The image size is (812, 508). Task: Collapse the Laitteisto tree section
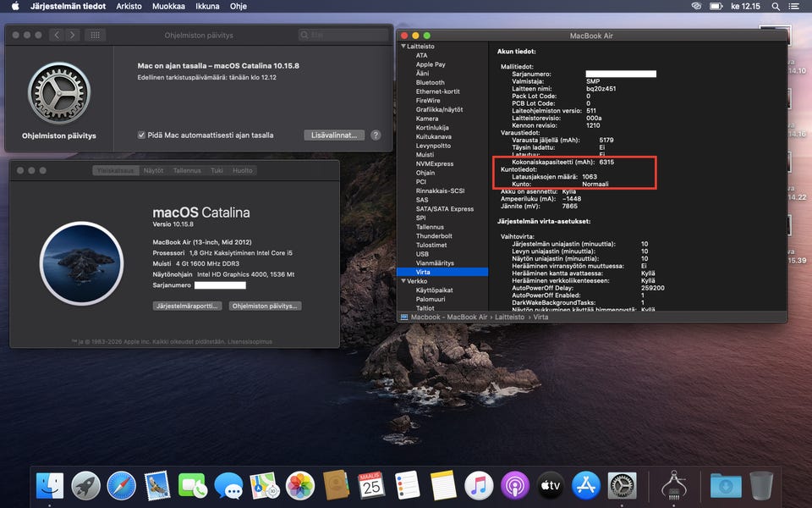(x=403, y=46)
